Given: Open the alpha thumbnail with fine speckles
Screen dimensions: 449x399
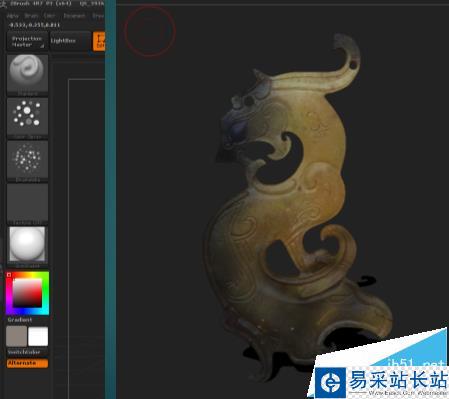Looking at the screenshot, I should point(27,161).
